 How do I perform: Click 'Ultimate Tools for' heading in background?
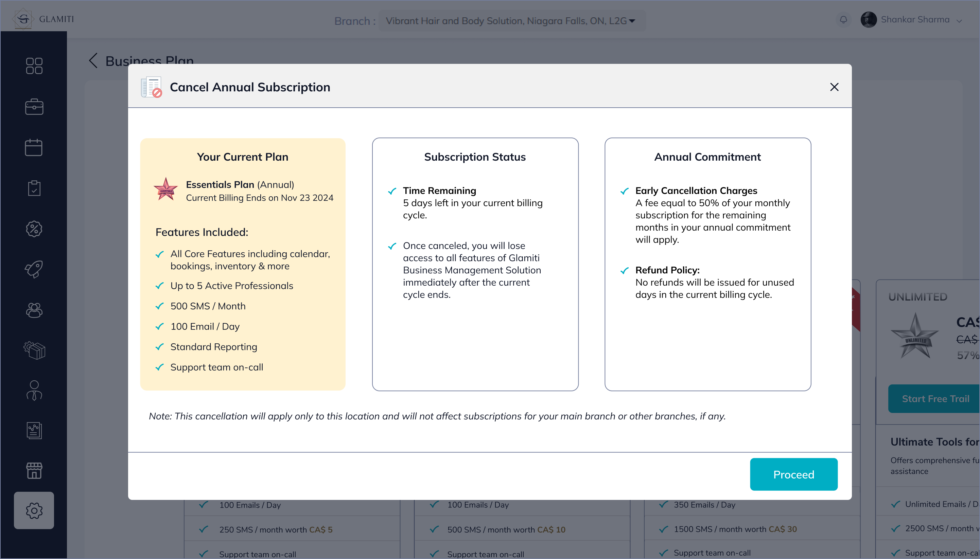pos(935,442)
